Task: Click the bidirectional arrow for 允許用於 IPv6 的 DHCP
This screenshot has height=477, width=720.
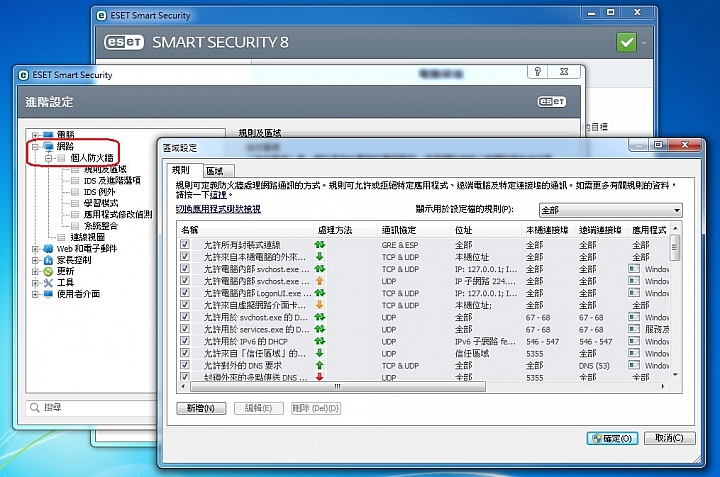Action: (x=320, y=341)
